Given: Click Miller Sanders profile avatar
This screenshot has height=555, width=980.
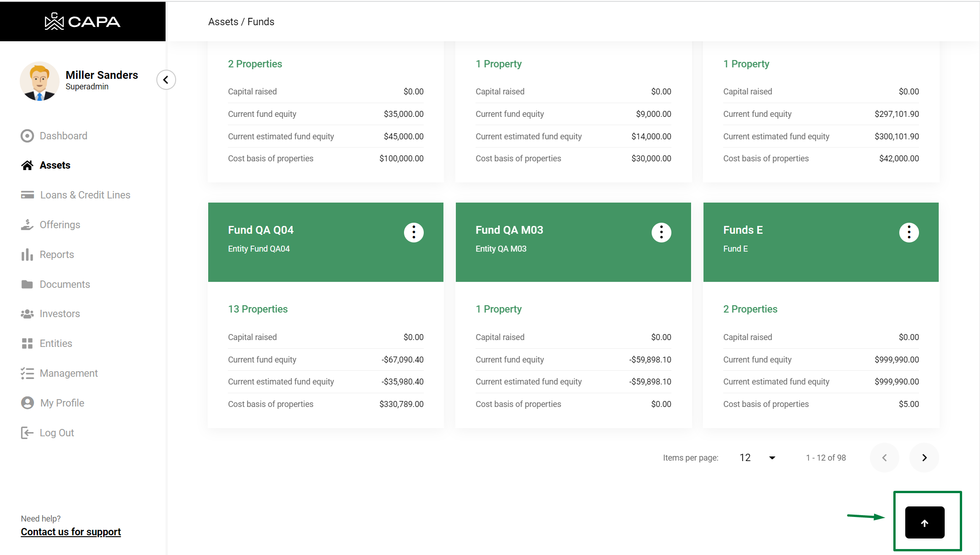Looking at the screenshot, I should [39, 81].
